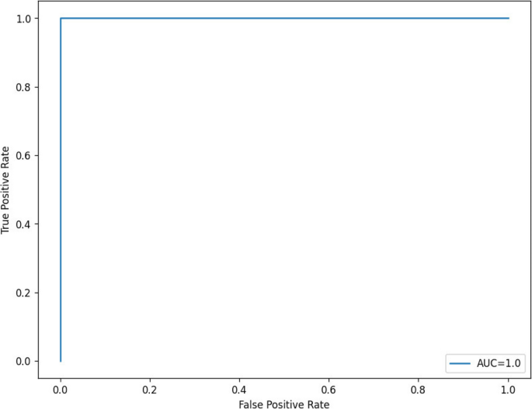Viewport: 532px width, 409px height.
Task: Click the horizontal top segment of ROC curve
Action: (x=285, y=18)
